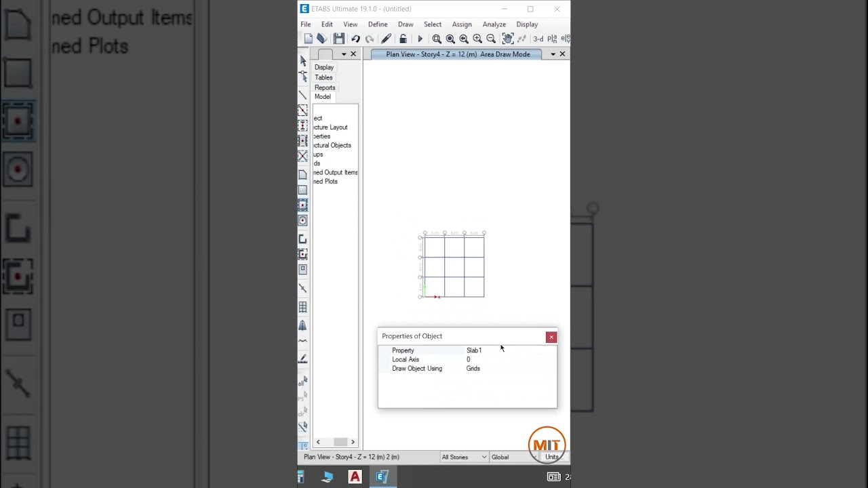Viewport: 868px width, 488px height.
Task: Switch to Plan view toolbar button
Action: 552,39
